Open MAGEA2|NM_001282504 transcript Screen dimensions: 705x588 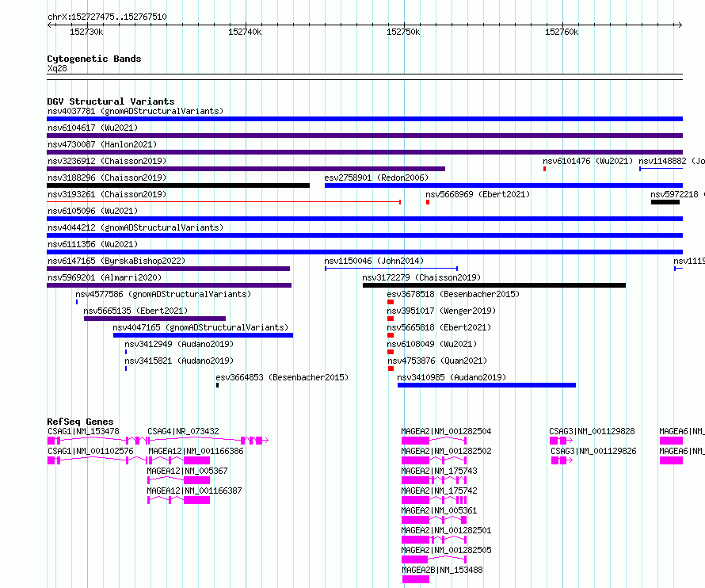coord(447,431)
